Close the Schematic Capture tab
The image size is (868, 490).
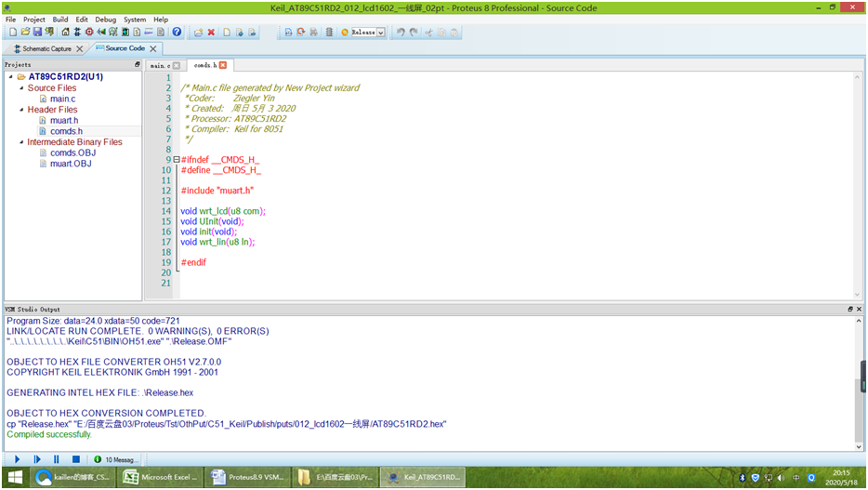tap(80, 48)
